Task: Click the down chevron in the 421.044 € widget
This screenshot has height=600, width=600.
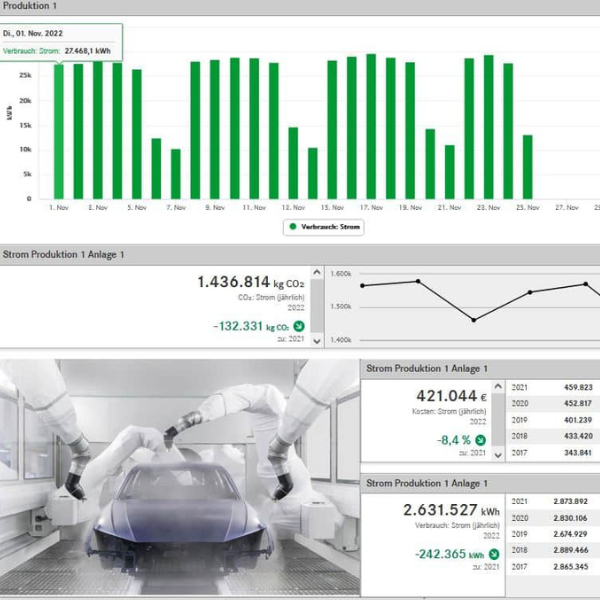Action: (x=498, y=454)
